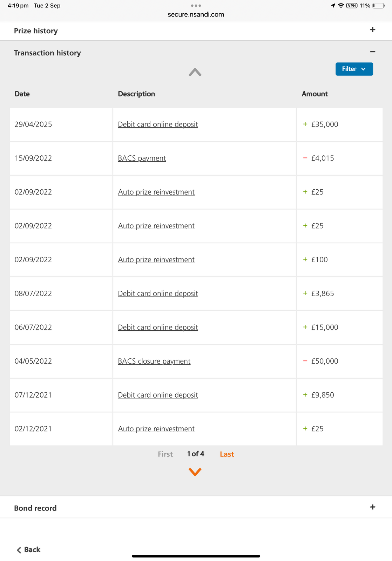
Task: Tap the battery indicator in status bar
Action: (x=378, y=6)
